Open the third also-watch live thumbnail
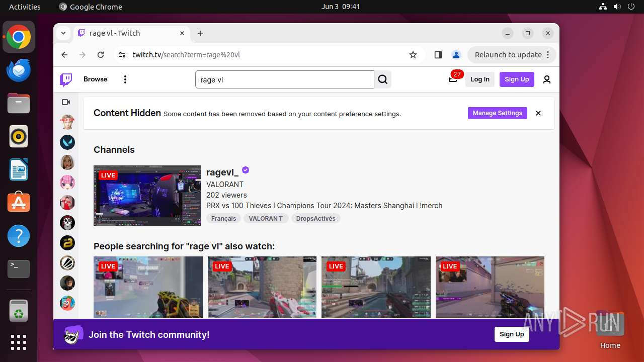644x362 pixels. point(376,287)
